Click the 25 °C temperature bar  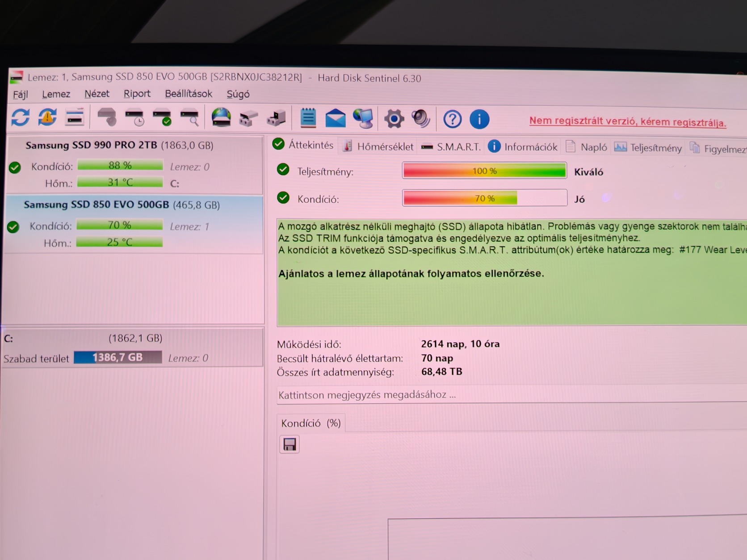tap(119, 242)
